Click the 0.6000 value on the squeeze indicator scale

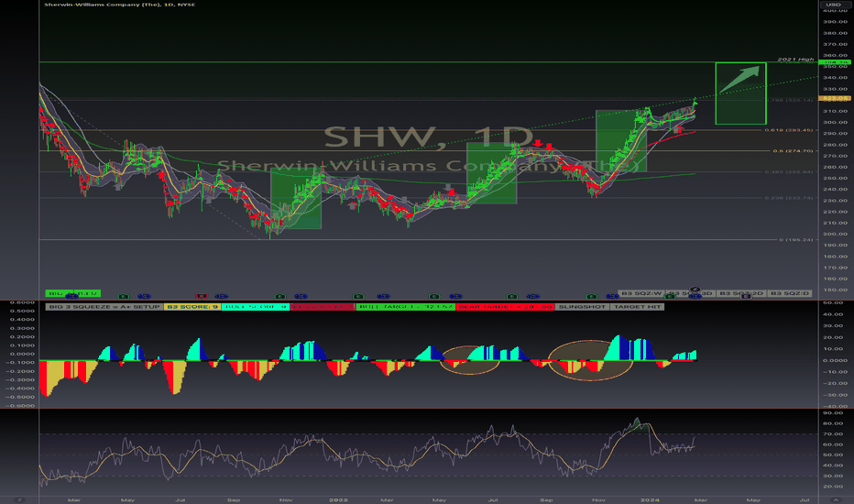coord(22,302)
